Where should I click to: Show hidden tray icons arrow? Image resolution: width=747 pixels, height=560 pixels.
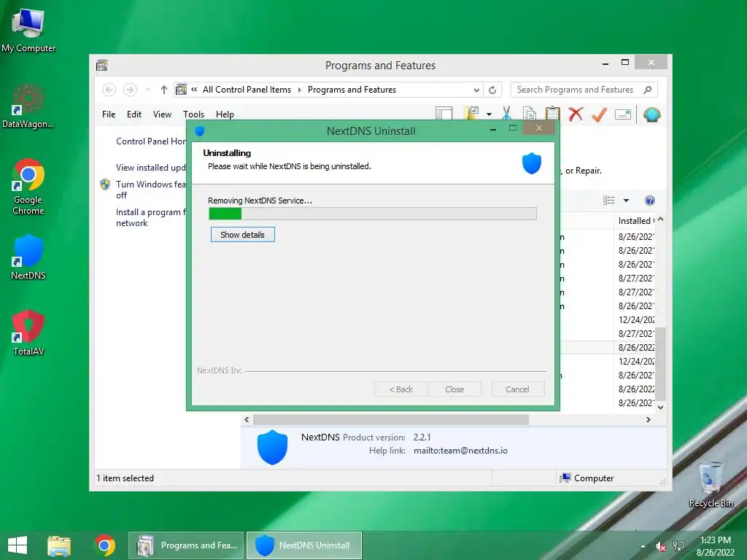coord(643,546)
